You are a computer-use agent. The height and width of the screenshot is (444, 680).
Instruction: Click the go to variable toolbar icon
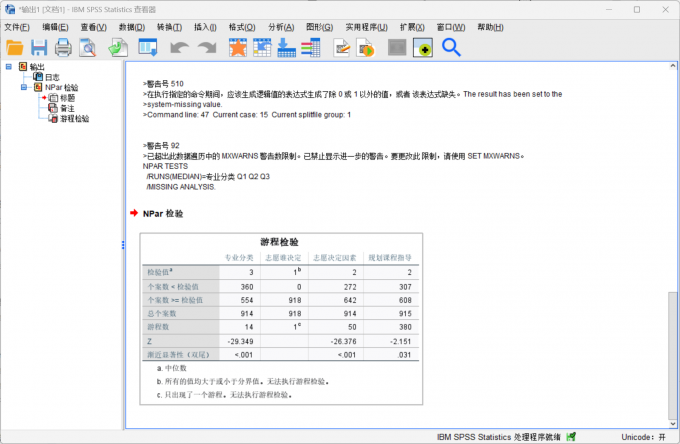287,48
